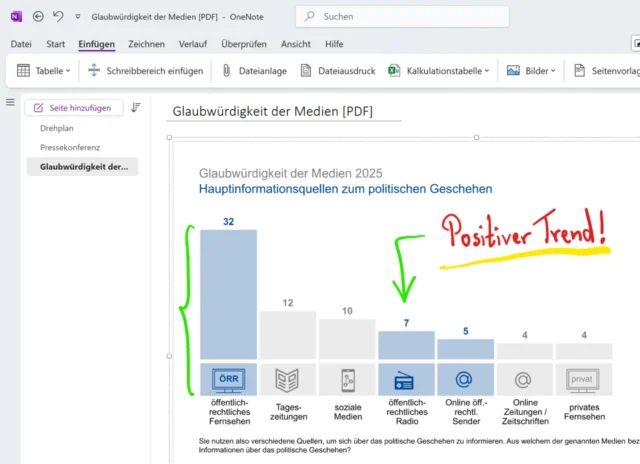Toggle the navigation pane hamburger icon
This screenshot has height=464, width=640.
click(x=10, y=102)
